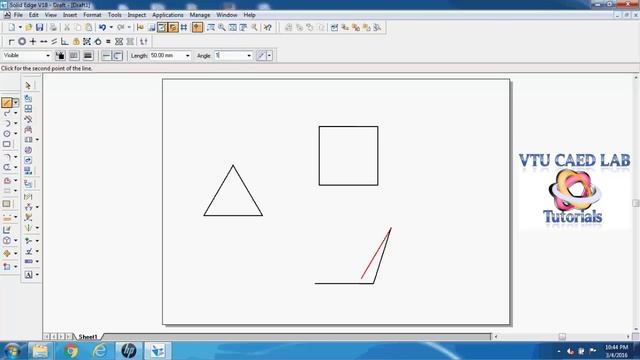Apply the Concentric relationship circle icon
Screen dimensions: 640x360
[22, 41]
